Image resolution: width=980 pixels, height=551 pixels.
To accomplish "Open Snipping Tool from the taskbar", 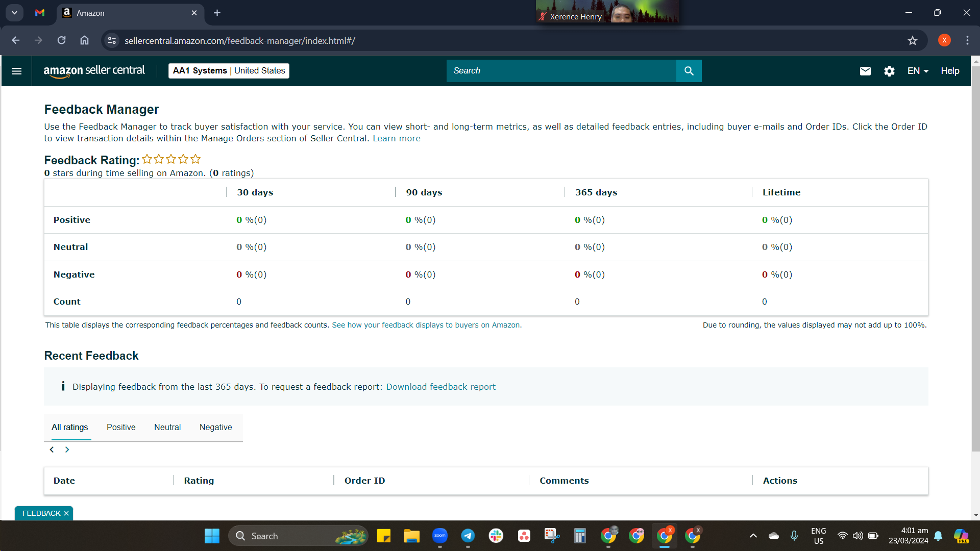I will (552, 536).
